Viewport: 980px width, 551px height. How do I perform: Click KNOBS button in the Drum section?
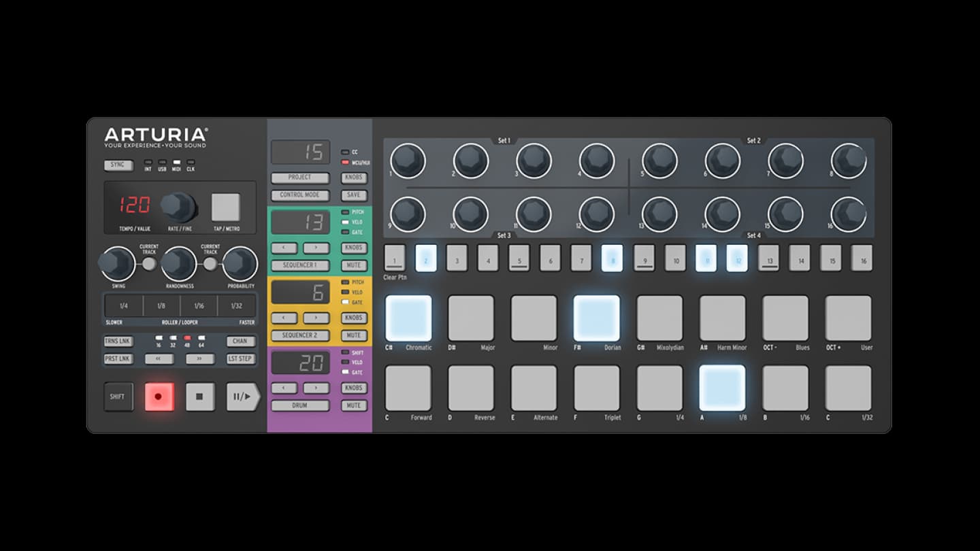(x=354, y=388)
